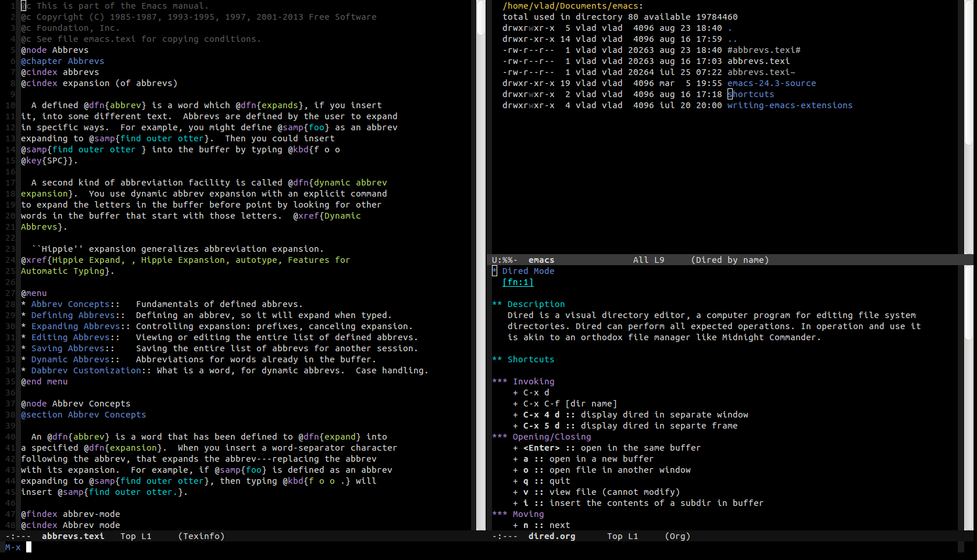
Task: Collapse the Description org heading
Action: pos(536,304)
